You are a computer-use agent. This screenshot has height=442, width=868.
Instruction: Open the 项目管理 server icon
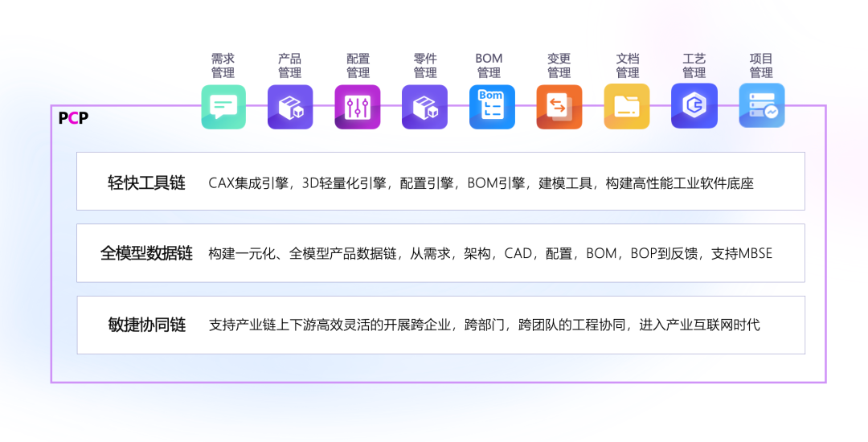pyautogui.click(x=762, y=105)
